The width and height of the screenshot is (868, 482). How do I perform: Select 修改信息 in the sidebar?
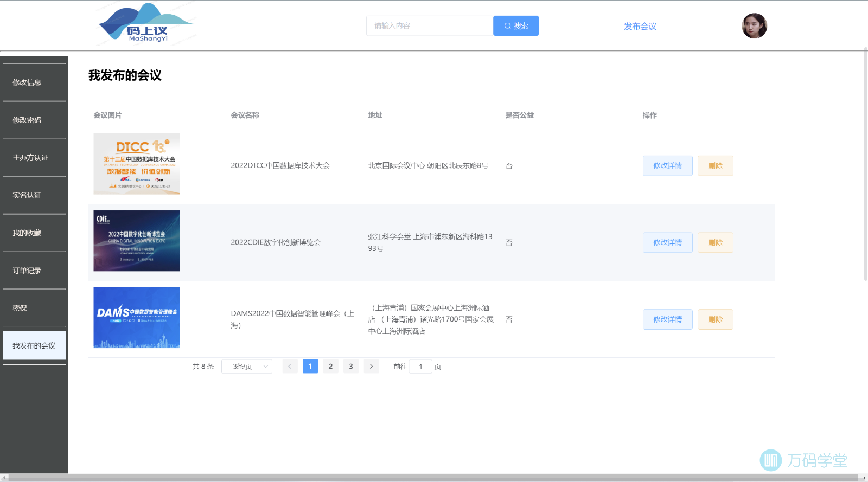(x=34, y=82)
